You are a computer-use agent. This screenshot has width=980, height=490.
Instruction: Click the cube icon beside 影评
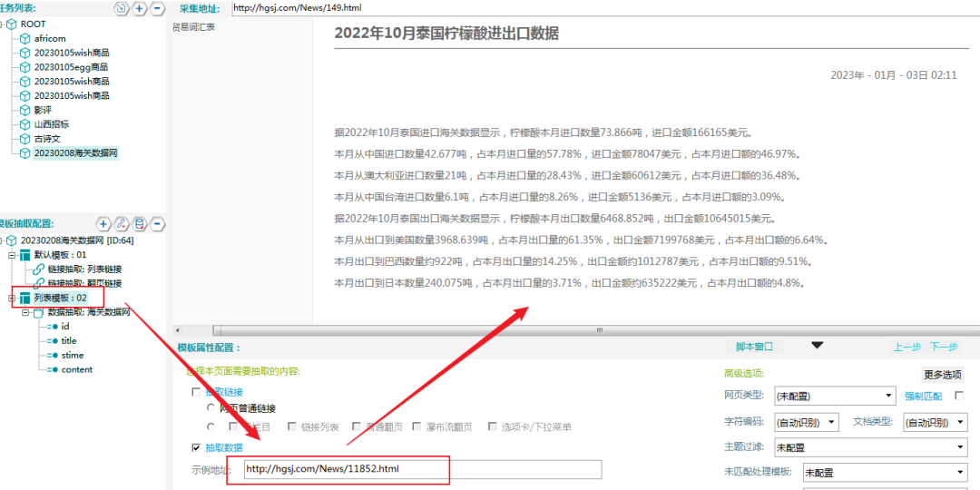(25, 110)
